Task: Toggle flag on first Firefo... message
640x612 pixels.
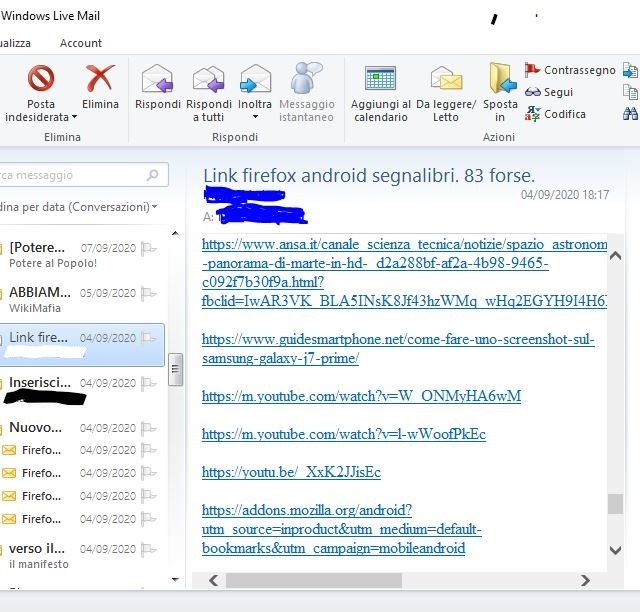Action: (149, 450)
